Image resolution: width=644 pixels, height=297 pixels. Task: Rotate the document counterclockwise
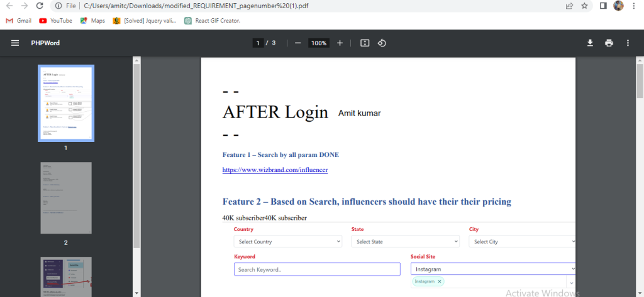(382, 43)
